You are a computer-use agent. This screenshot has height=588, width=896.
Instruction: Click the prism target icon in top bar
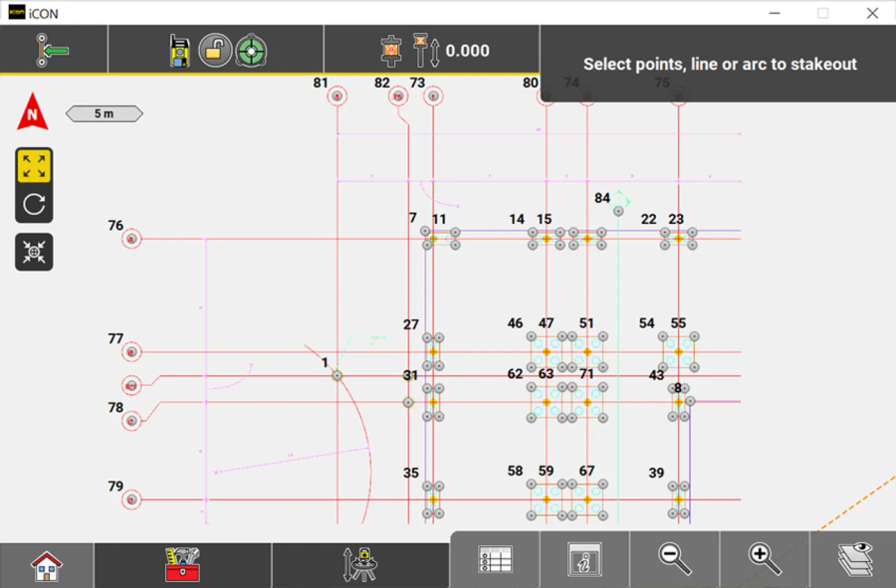(391, 50)
